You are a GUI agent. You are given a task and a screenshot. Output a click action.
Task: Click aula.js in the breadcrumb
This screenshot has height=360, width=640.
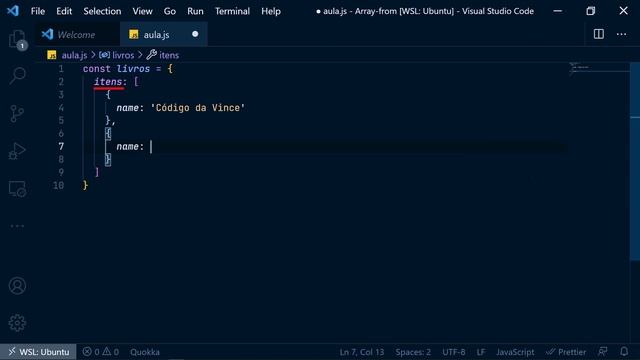74,55
